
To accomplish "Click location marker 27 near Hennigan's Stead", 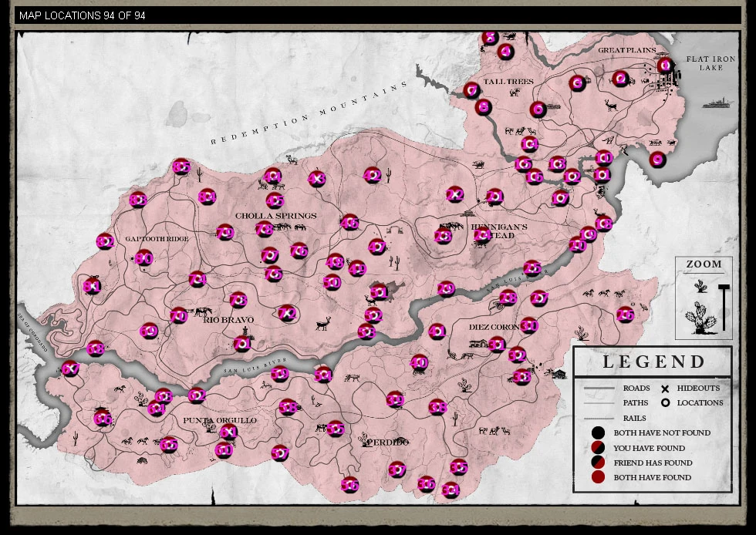I will pos(539,298).
